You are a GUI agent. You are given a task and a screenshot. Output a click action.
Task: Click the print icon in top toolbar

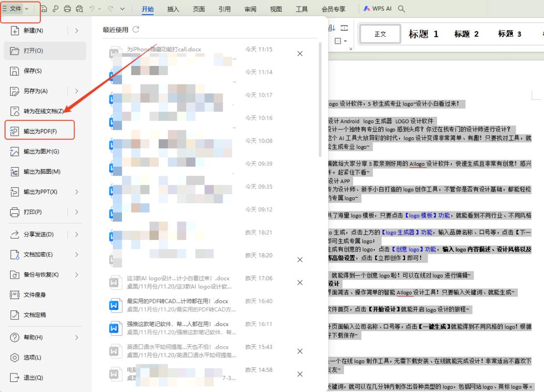[67, 9]
